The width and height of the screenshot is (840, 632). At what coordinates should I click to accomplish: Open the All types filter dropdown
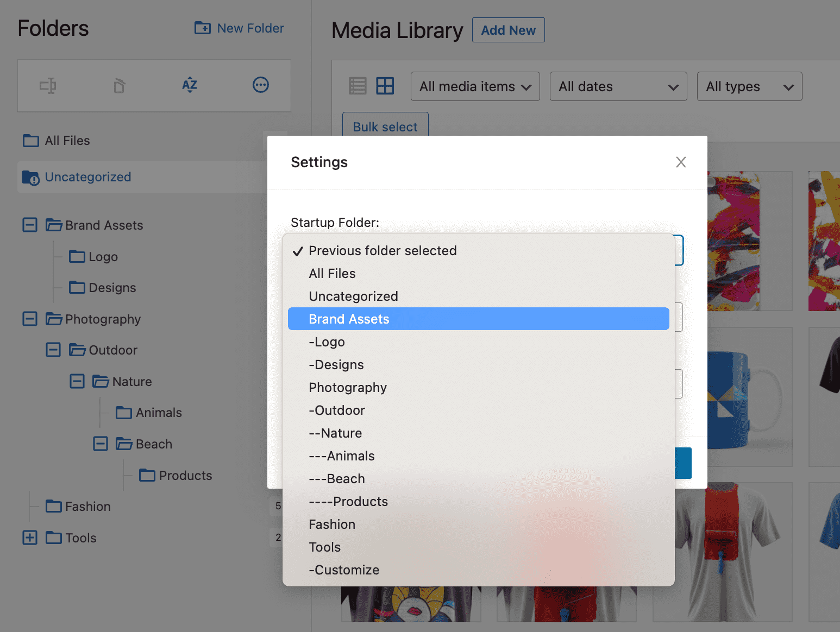(749, 86)
